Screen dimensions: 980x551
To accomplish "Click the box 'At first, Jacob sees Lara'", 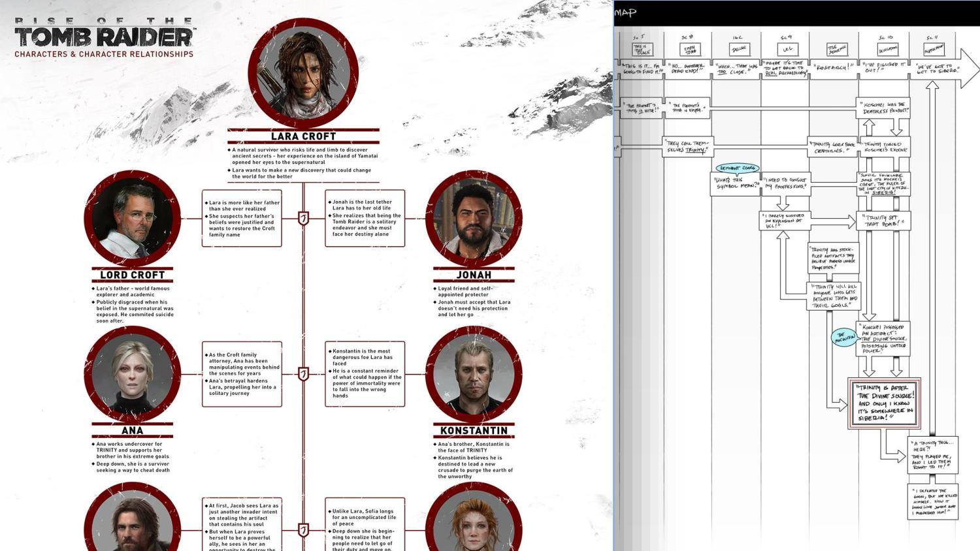I will pos(242,525).
